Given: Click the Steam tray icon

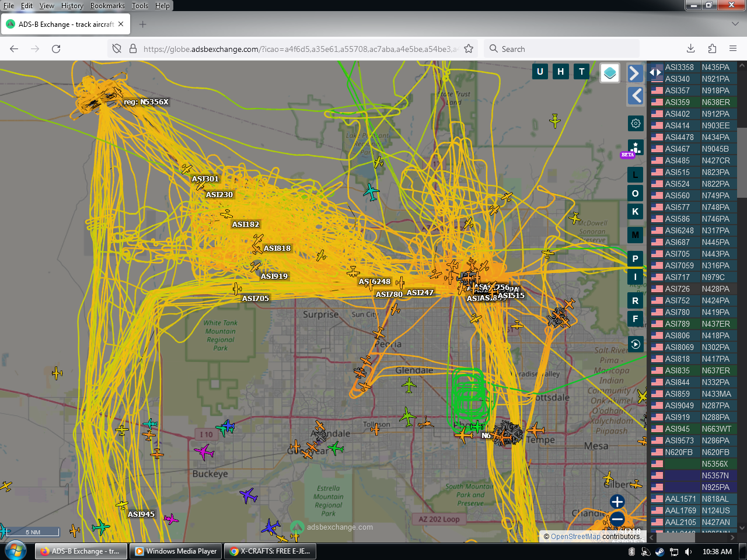Looking at the screenshot, I should [660, 551].
